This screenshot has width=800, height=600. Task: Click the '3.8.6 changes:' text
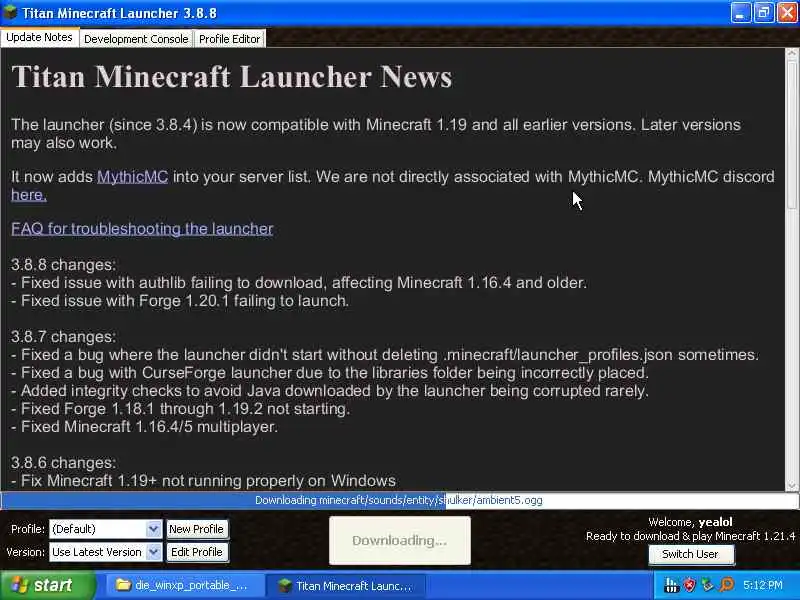[x=63, y=463]
